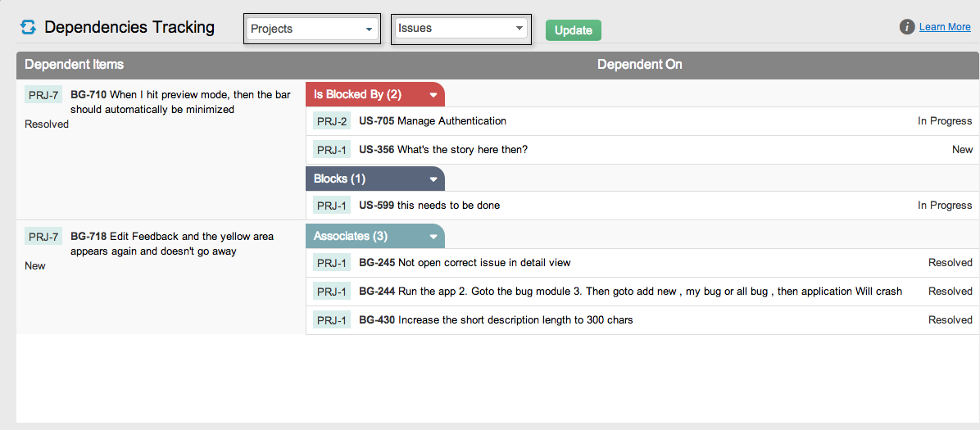Open US-599 this needs to be done
The image size is (980, 430).
pyautogui.click(x=429, y=206)
